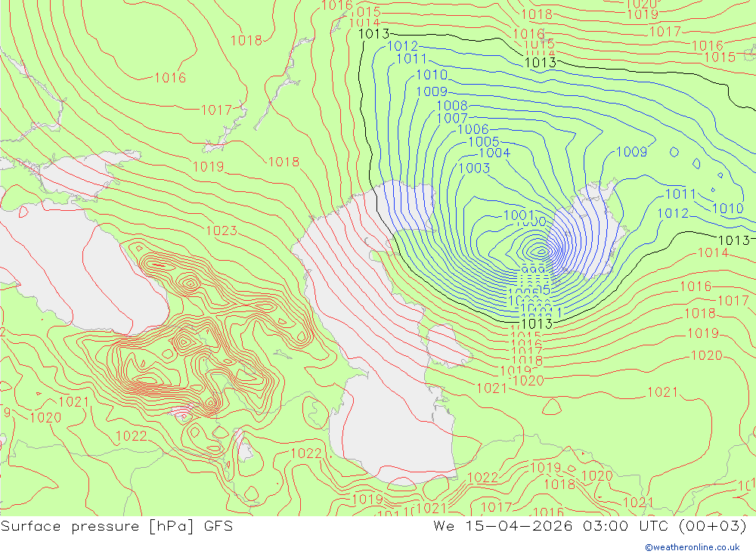Click the blue 1007 isobar label
This screenshot has width=756, height=554.
click(452, 118)
